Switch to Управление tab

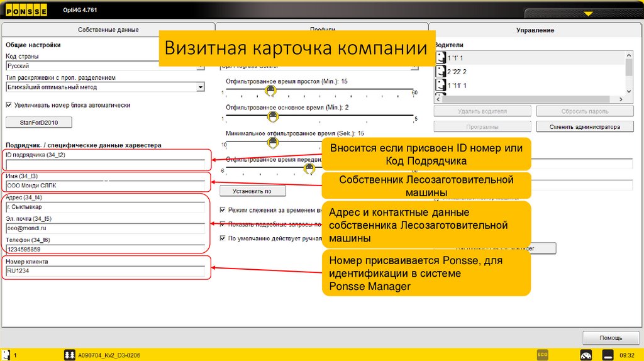(x=535, y=30)
